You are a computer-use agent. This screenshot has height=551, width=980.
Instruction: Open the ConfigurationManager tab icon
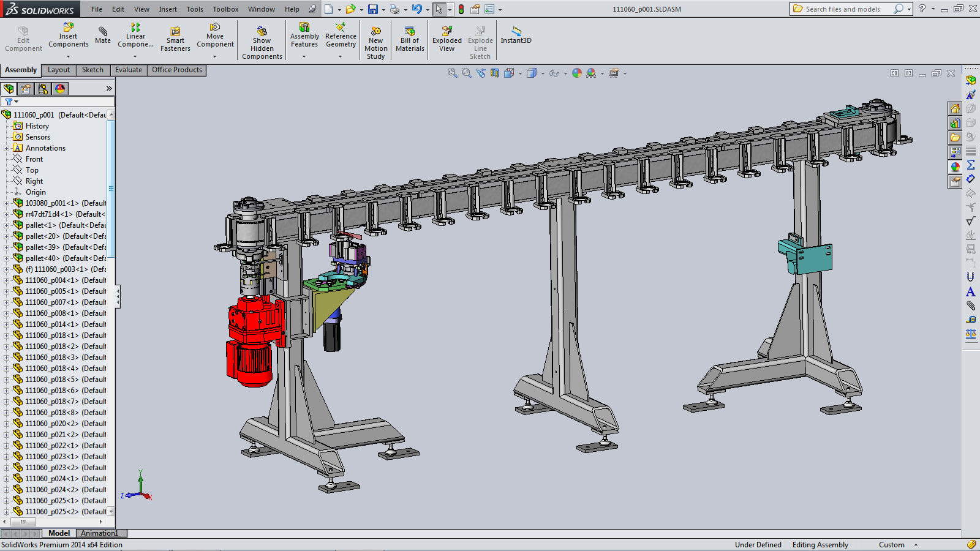43,89
